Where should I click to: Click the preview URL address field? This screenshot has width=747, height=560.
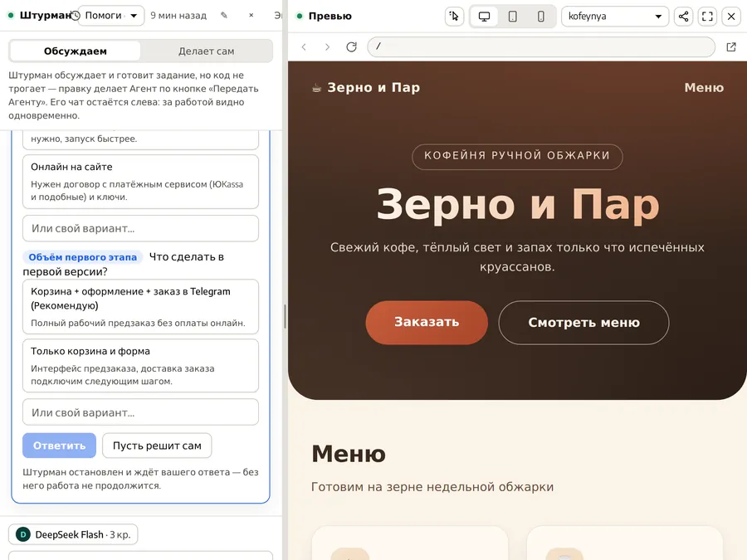(541, 46)
